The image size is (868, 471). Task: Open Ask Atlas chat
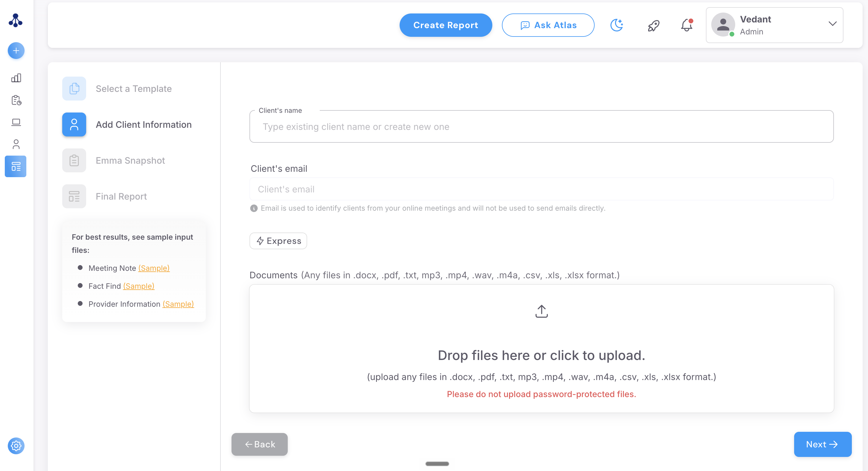[548, 25]
